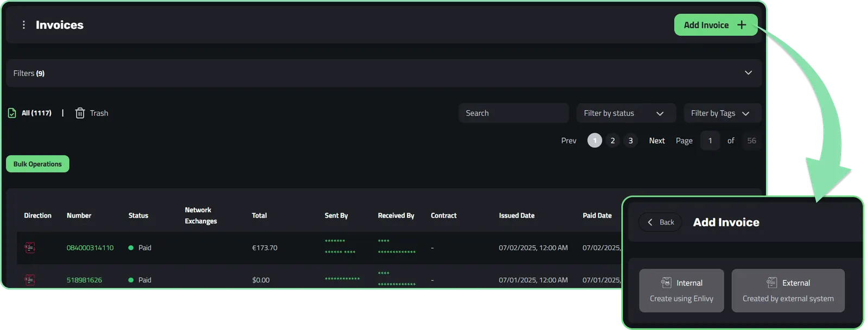Click the Add Invoice button
The height and width of the screenshot is (330, 868).
click(x=716, y=25)
